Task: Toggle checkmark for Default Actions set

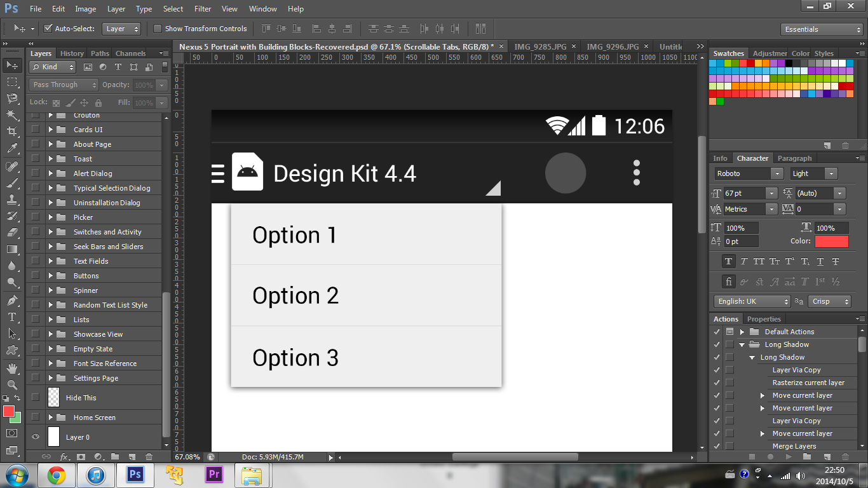Action: click(717, 332)
